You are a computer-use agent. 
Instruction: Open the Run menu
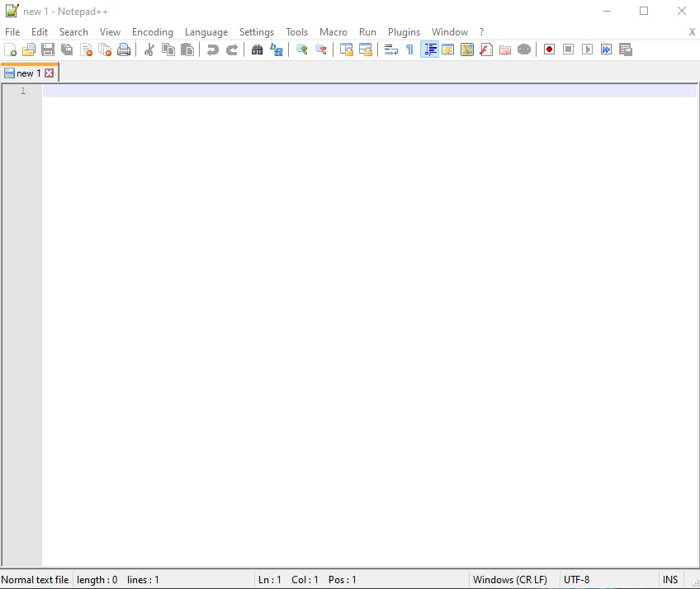tap(367, 32)
